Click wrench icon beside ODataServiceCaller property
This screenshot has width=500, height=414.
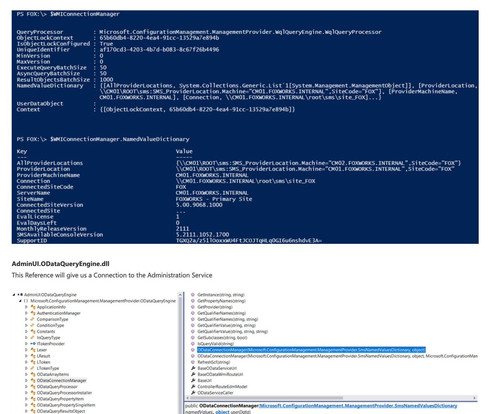[x=193, y=393]
